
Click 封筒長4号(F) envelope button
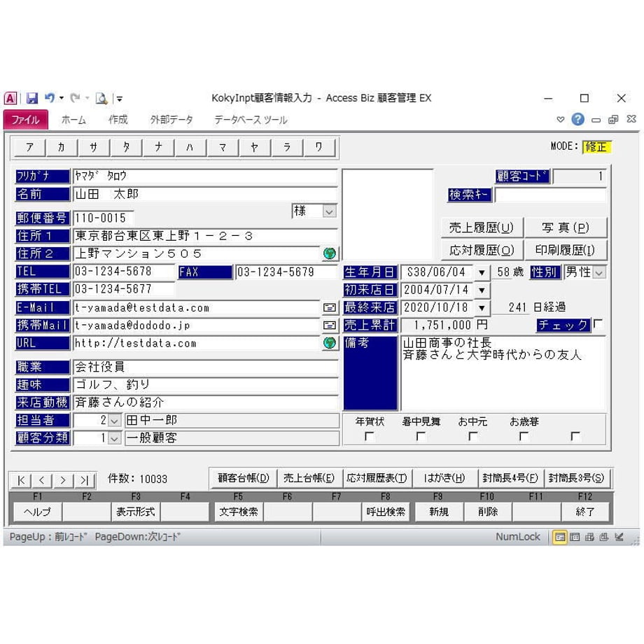pyautogui.click(x=510, y=478)
